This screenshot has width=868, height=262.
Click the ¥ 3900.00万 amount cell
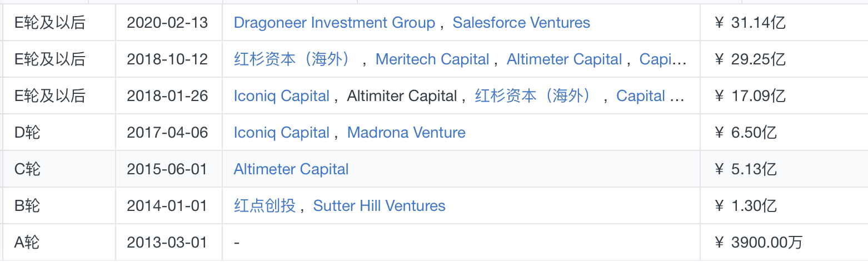tap(784, 243)
